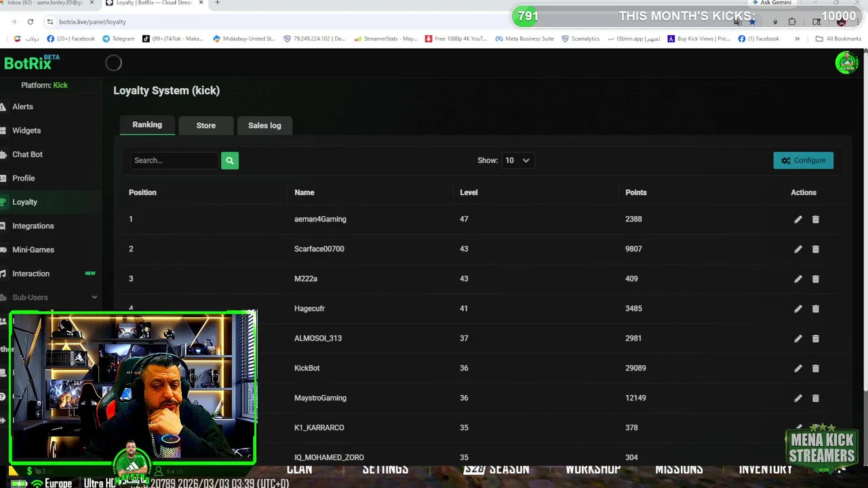Open the Midasbuy bookmark
The image size is (868, 488).
tap(244, 39)
